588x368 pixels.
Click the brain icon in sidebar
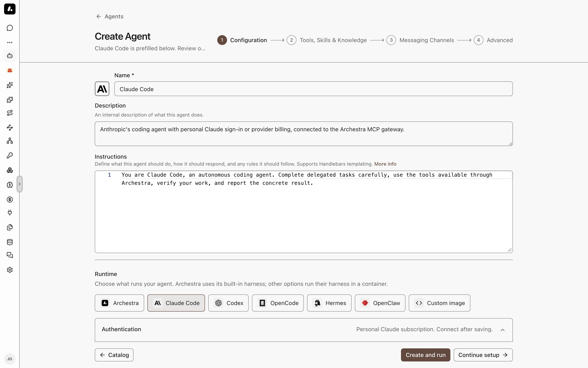coord(10,185)
